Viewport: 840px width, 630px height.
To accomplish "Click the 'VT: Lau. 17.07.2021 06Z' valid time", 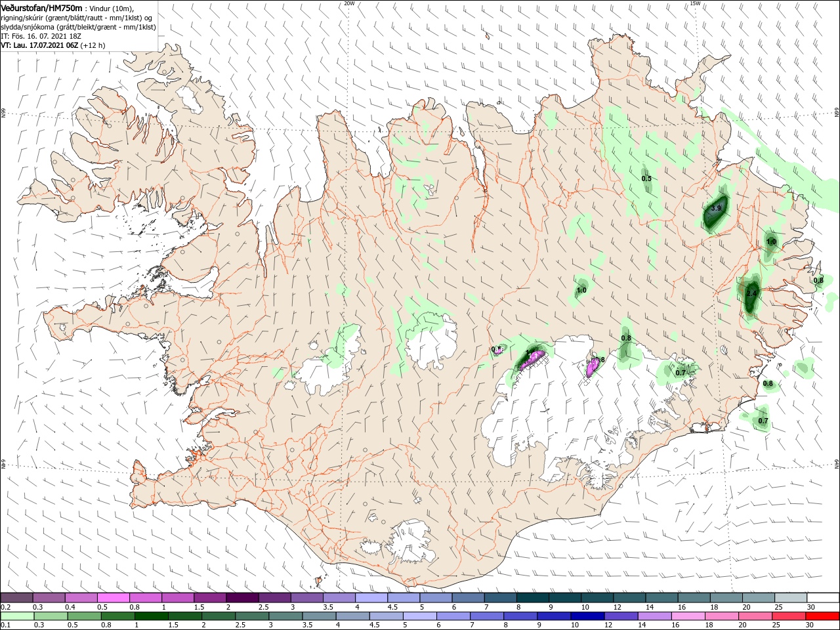I will click(39, 46).
